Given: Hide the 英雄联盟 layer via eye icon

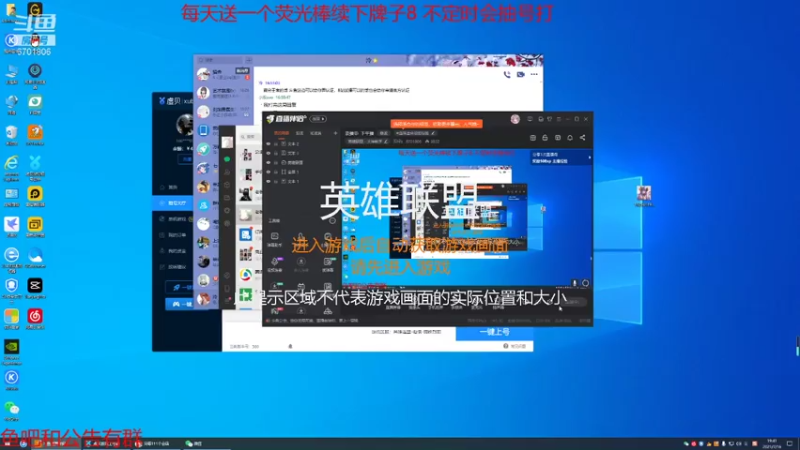Looking at the screenshot, I should (268, 162).
